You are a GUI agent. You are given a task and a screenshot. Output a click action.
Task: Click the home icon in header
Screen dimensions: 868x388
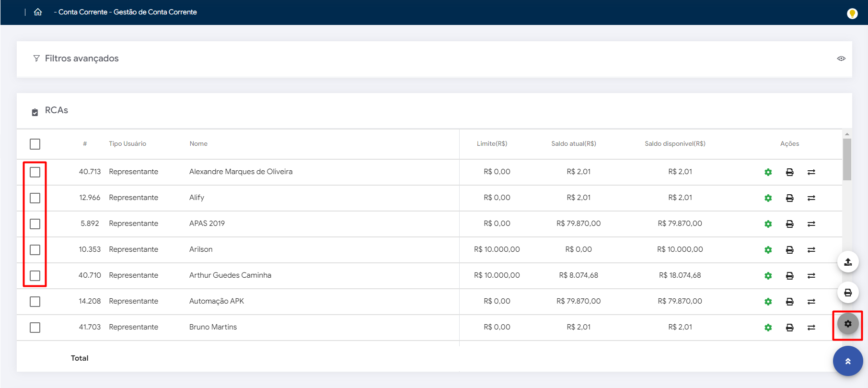[38, 12]
